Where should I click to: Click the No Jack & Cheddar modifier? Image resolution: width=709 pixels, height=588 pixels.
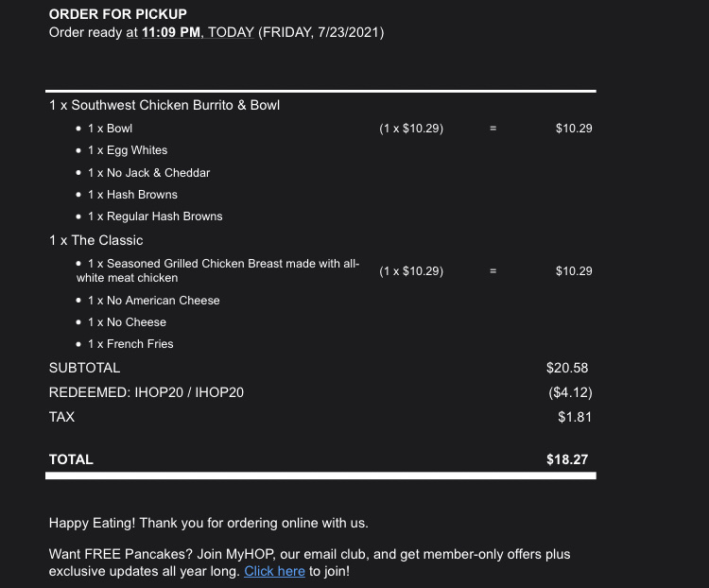[148, 173]
